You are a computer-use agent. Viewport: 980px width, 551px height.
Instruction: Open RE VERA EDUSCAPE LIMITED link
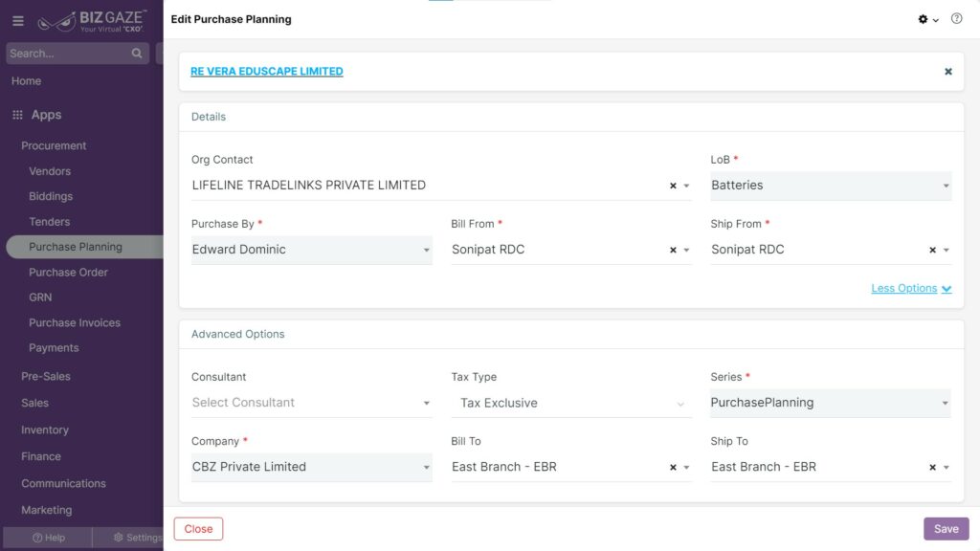(x=267, y=71)
